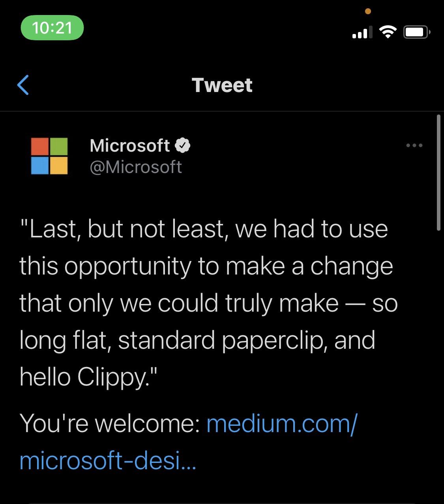Tap the red square in the Microsoft logo
This screenshot has width=444, height=504.
pyautogui.click(x=40, y=147)
